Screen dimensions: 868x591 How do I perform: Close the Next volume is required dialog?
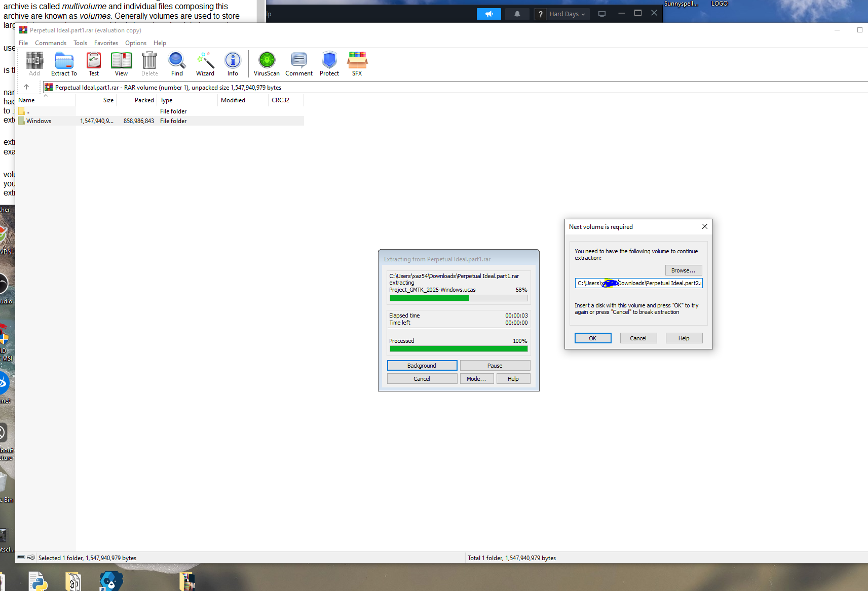[x=704, y=226]
